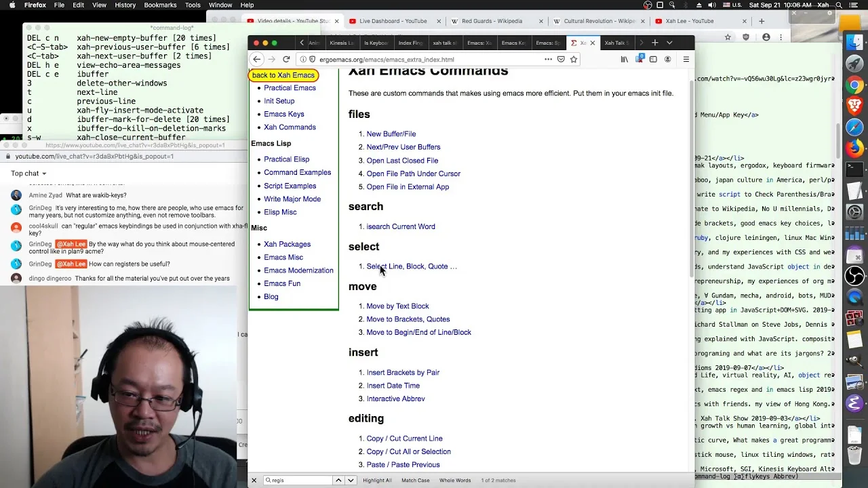
Task: Click the @Xah Lee mention in the plan9 acme message
Action: pos(71,245)
